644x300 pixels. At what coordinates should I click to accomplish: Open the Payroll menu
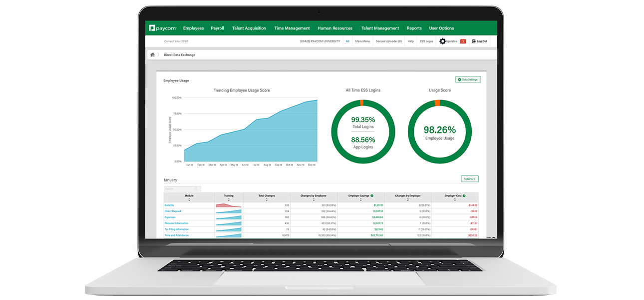(x=217, y=28)
